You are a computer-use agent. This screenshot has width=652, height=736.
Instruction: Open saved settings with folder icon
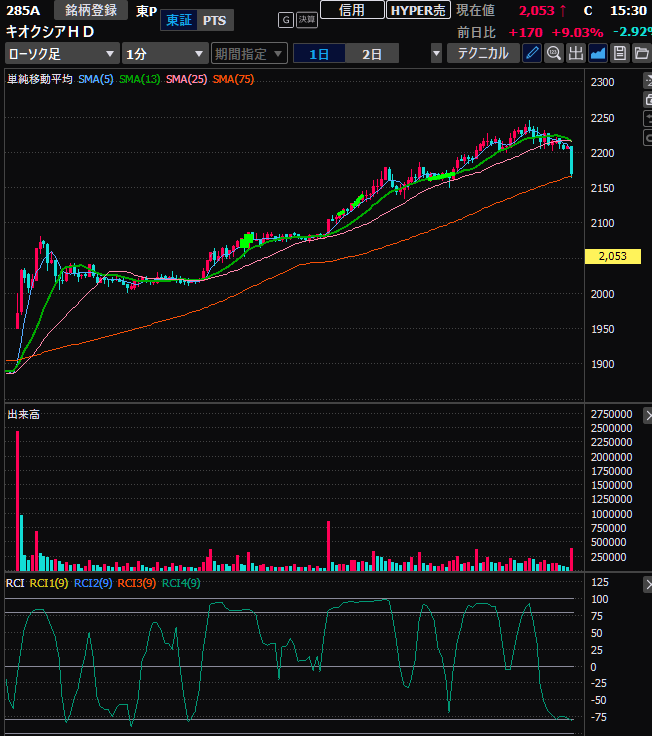click(641, 54)
